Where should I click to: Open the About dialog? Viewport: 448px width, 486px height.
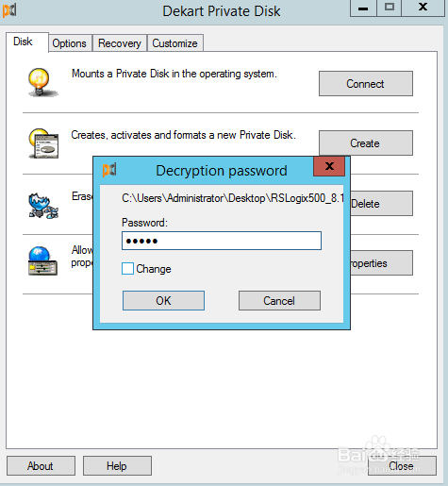[x=41, y=466]
